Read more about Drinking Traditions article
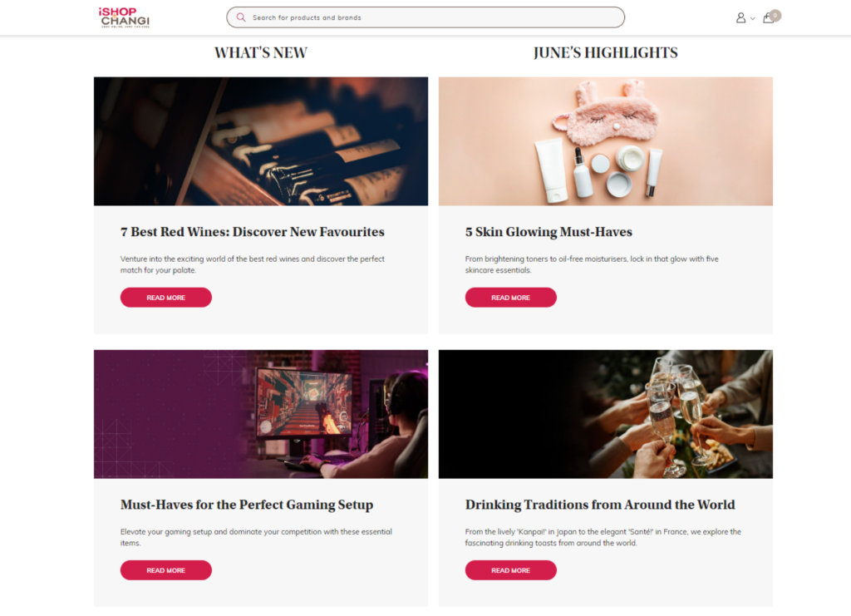The image size is (851, 616). coord(511,570)
